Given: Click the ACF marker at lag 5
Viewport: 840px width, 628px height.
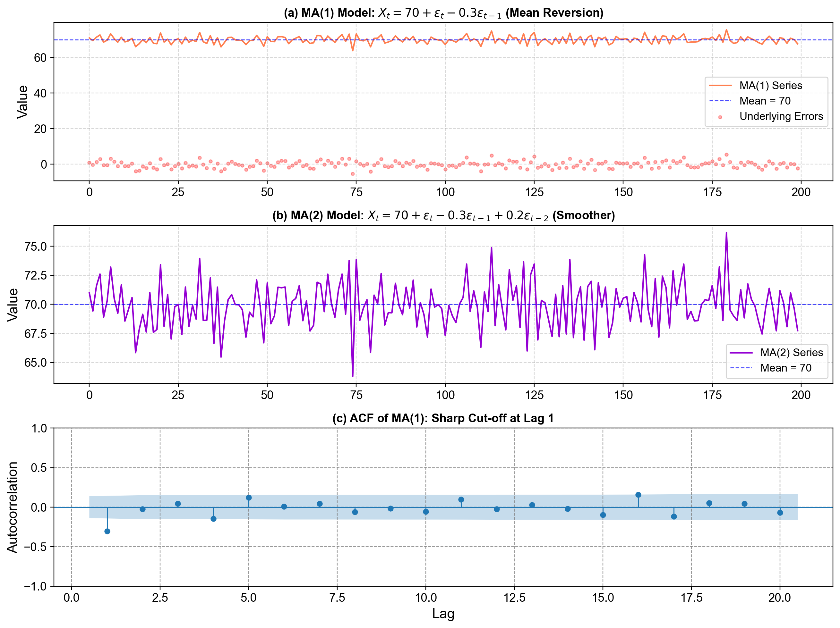Looking at the screenshot, I should (x=249, y=498).
